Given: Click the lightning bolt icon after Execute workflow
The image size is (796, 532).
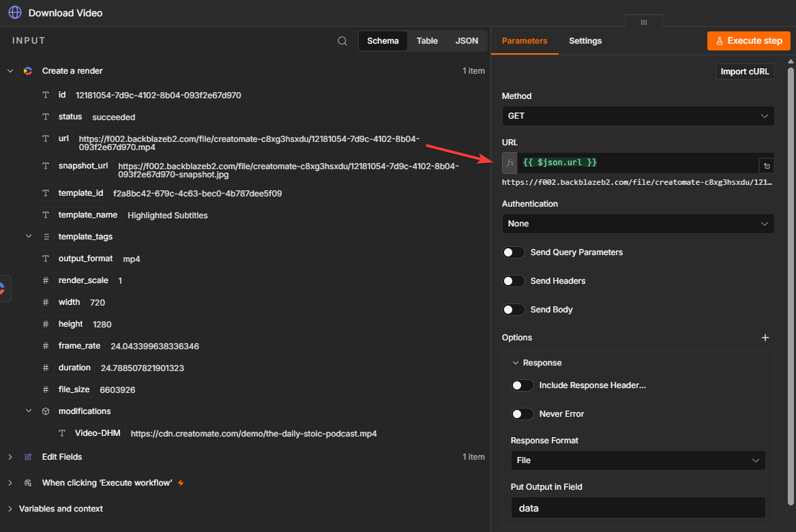Looking at the screenshot, I should (181, 483).
